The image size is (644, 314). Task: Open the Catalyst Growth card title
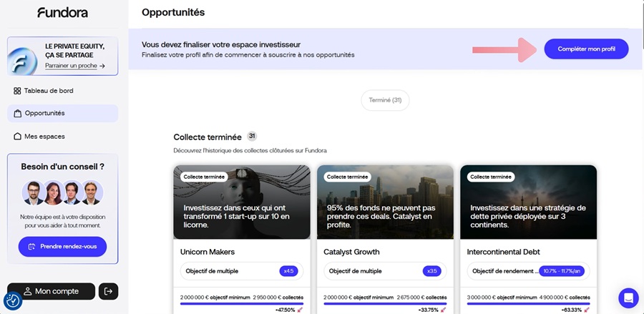pyautogui.click(x=351, y=252)
